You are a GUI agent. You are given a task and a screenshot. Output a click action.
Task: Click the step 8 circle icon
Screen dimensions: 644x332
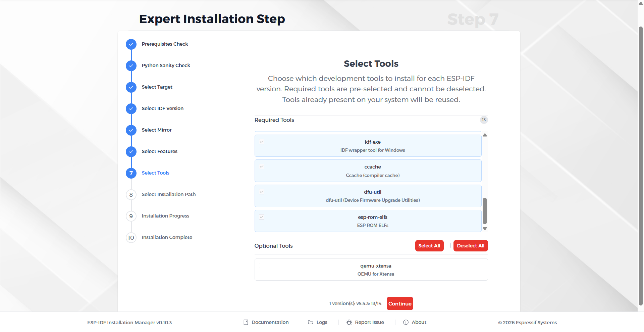[x=131, y=194]
